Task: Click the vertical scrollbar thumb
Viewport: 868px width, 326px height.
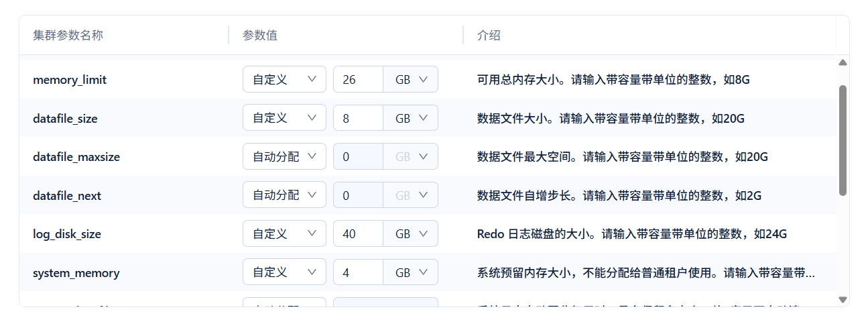Action: pos(843,140)
